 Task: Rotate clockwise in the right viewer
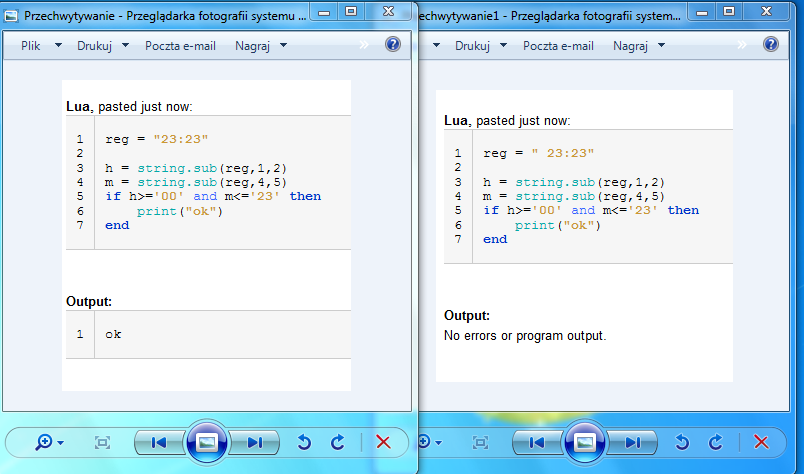click(x=716, y=442)
